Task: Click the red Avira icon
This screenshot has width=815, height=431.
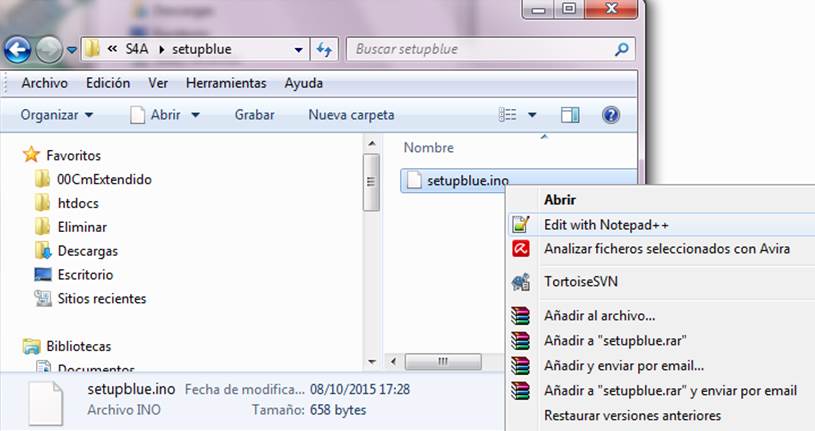Action: (x=521, y=249)
